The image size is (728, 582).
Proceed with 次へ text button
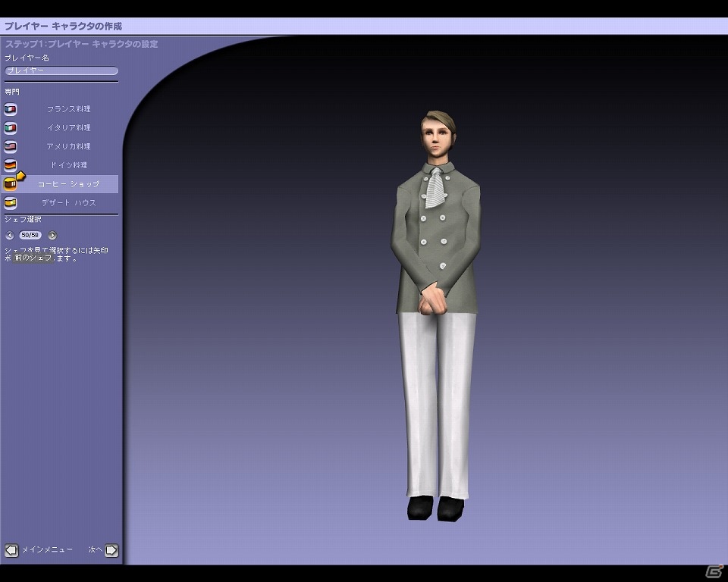point(96,549)
